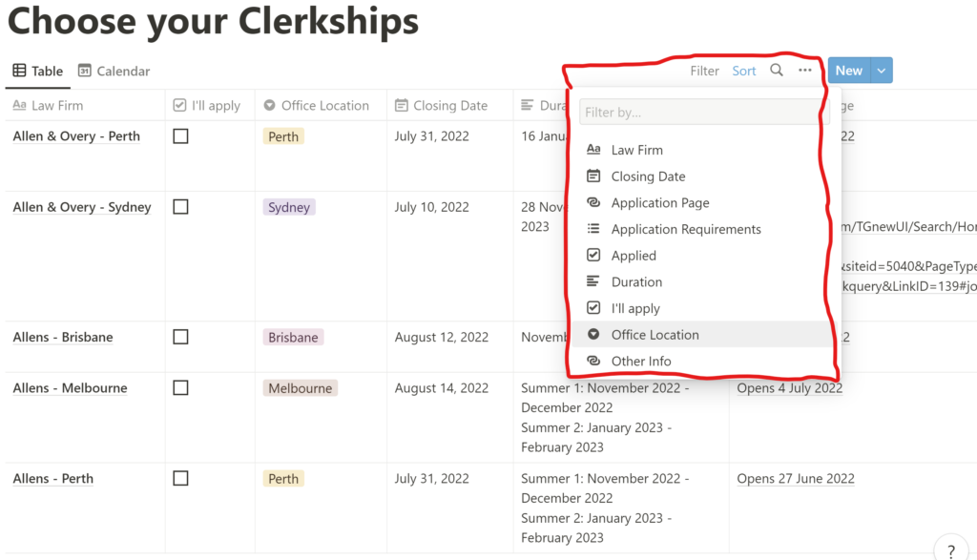
Task: Click the Closing Date calendar icon in filter list
Action: coord(593,176)
